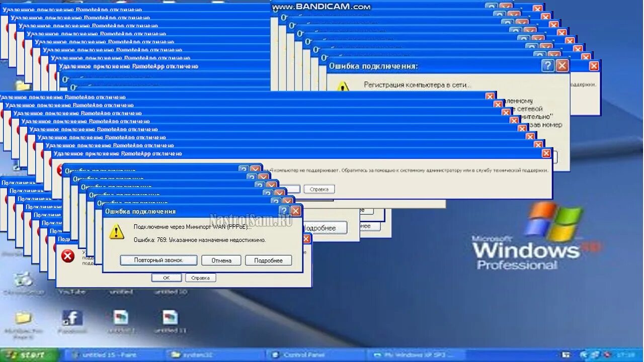Image resolution: width=644 pixels, height=362 pixels.
Task: Click Справка next to the OK button
Action: [x=201, y=278]
